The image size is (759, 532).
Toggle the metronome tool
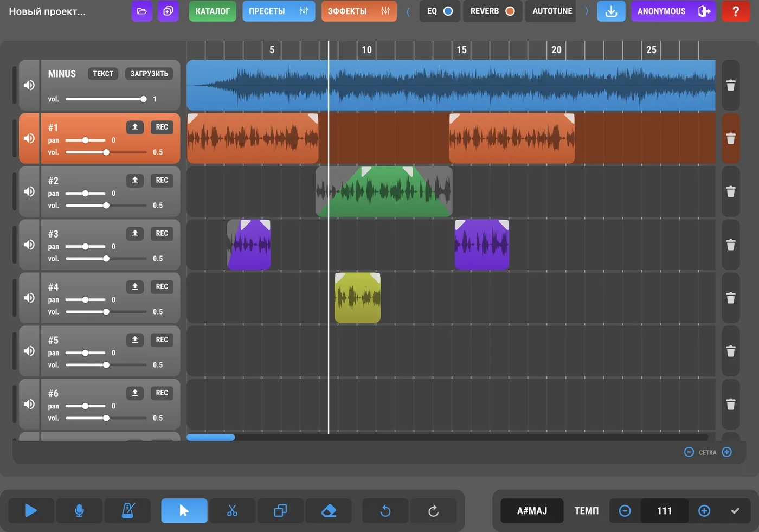click(127, 511)
